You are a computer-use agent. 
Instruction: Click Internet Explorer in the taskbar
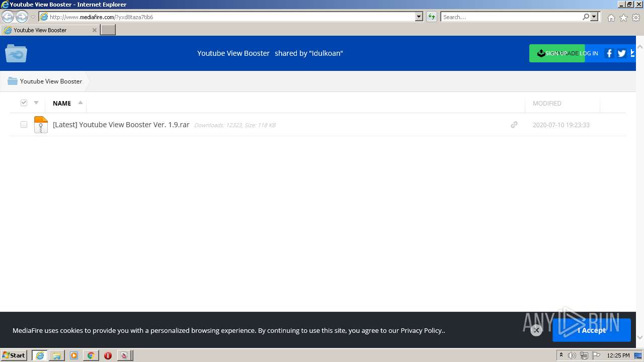pyautogui.click(x=40, y=355)
